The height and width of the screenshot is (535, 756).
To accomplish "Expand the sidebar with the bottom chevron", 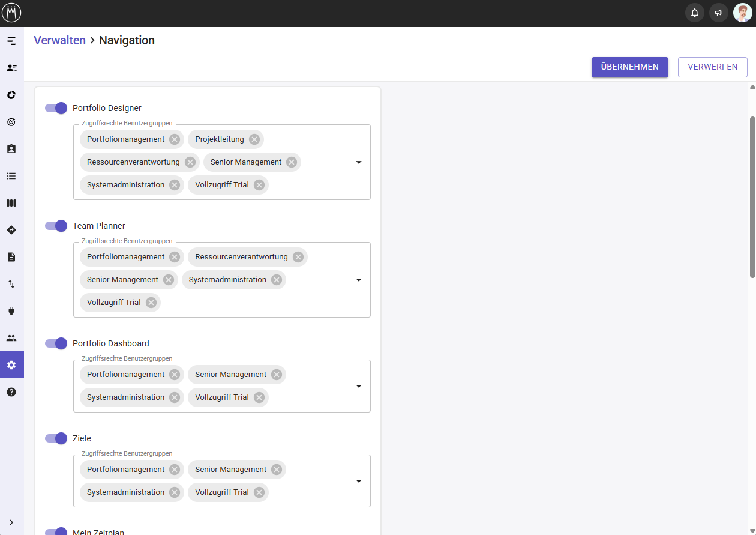I will [11, 522].
